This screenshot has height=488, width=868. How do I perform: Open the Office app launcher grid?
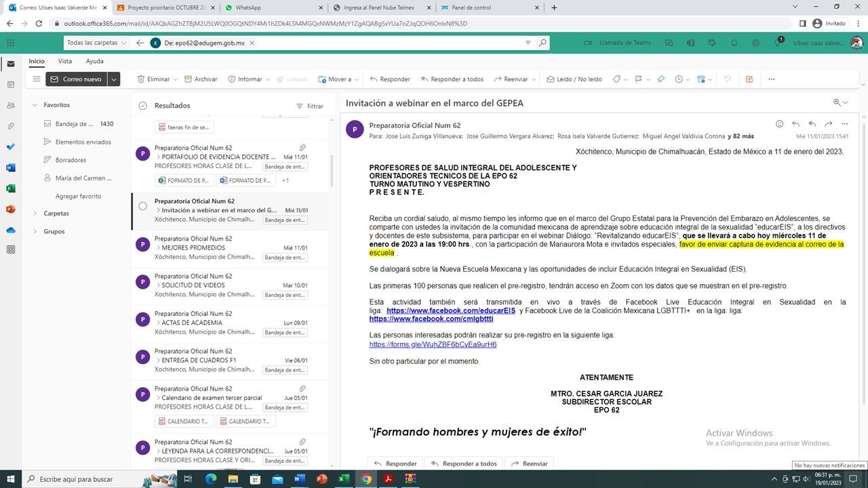point(10,43)
